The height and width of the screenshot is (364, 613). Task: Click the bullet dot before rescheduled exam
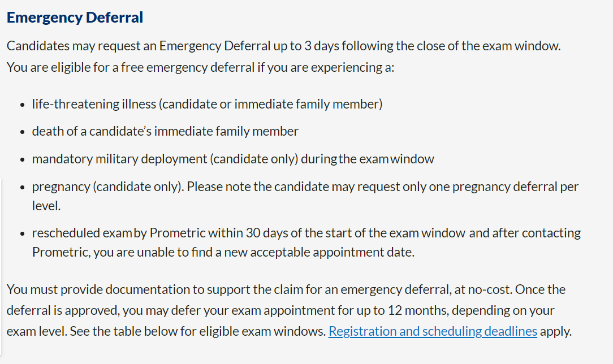coord(21,234)
